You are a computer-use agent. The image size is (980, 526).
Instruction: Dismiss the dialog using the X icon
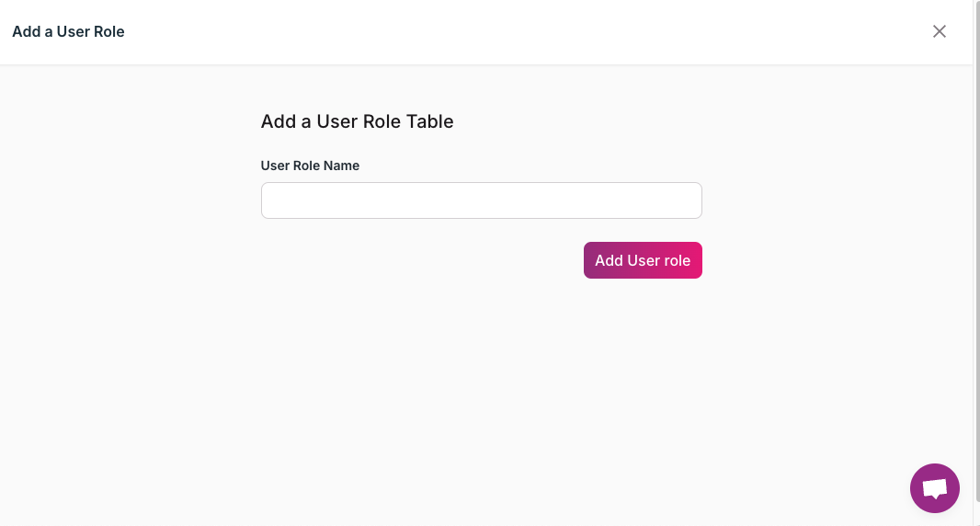[x=939, y=31]
